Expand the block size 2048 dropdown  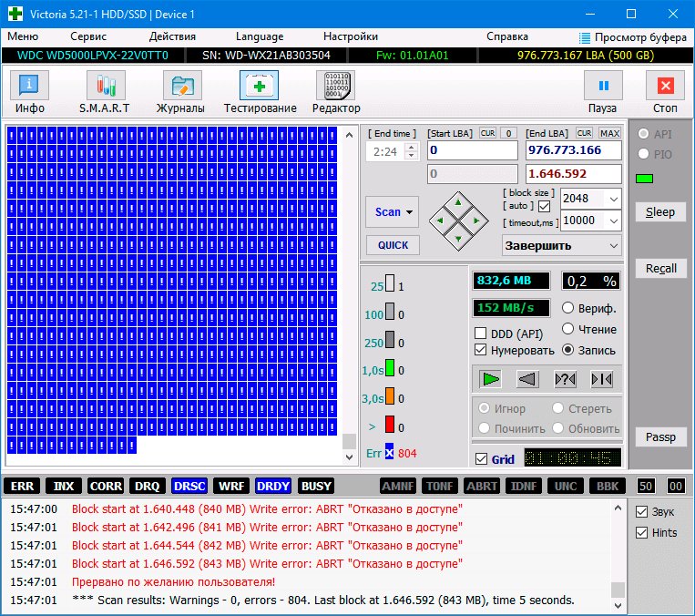tap(613, 199)
